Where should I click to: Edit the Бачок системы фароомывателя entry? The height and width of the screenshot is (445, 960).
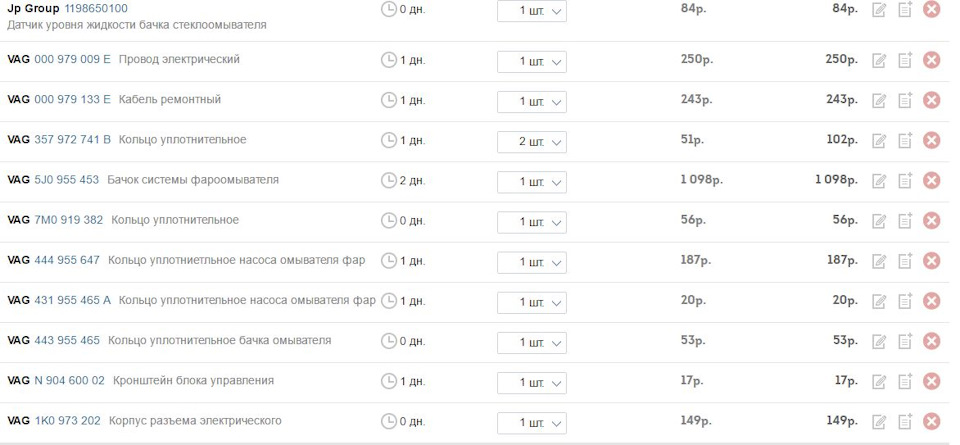pyautogui.click(x=880, y=180)
